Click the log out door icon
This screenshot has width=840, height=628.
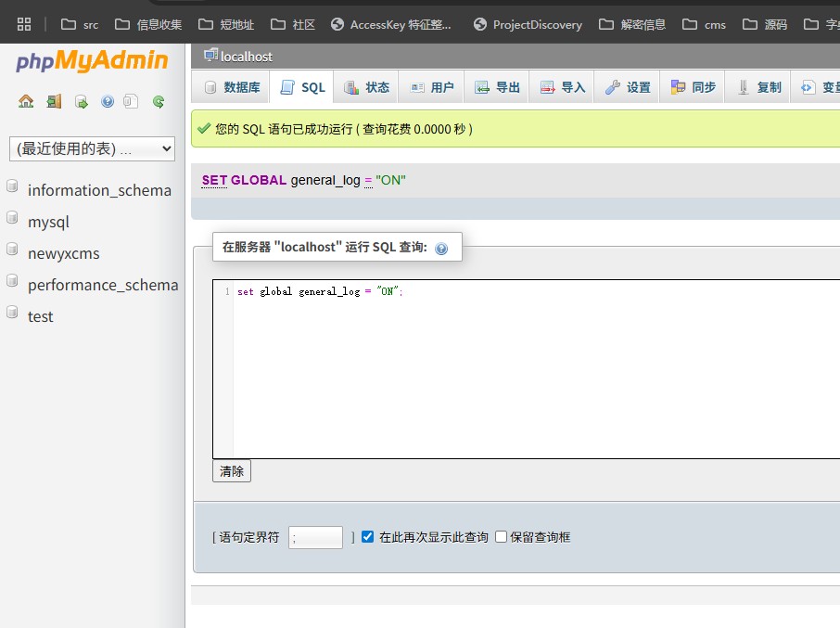(x=54, y=101)
